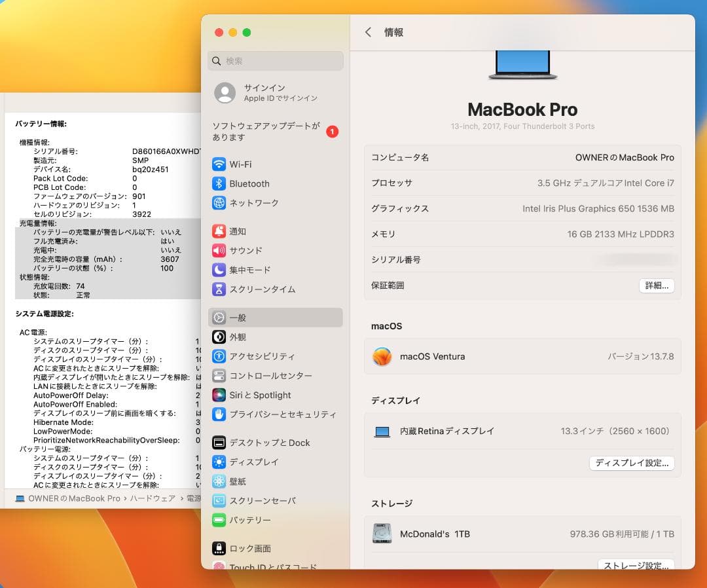This screenshot has height=588, width=707.
Task: Open 集中モード settings
Action: click(x=255, y=269)
